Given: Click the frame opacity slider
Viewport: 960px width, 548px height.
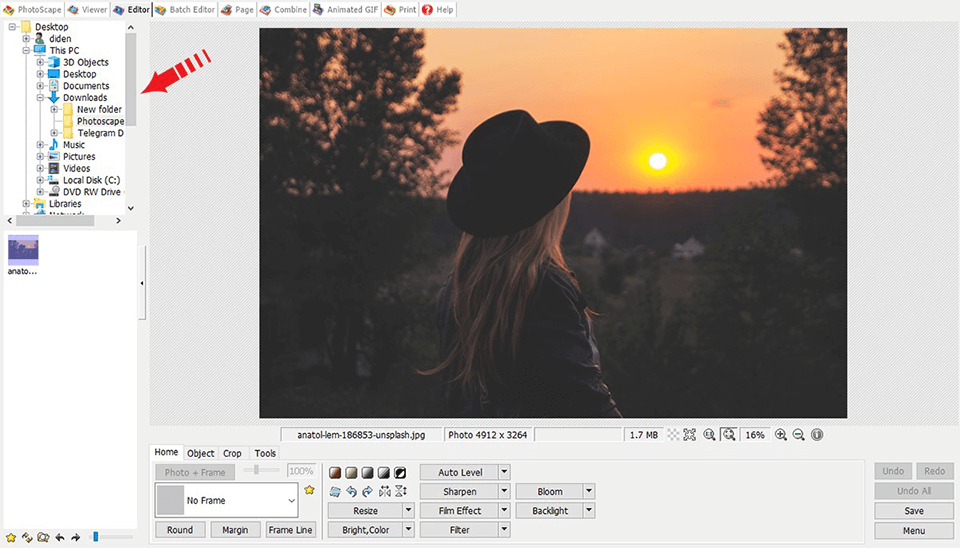Looking at the screenshot, I should (x=261, y=470).
